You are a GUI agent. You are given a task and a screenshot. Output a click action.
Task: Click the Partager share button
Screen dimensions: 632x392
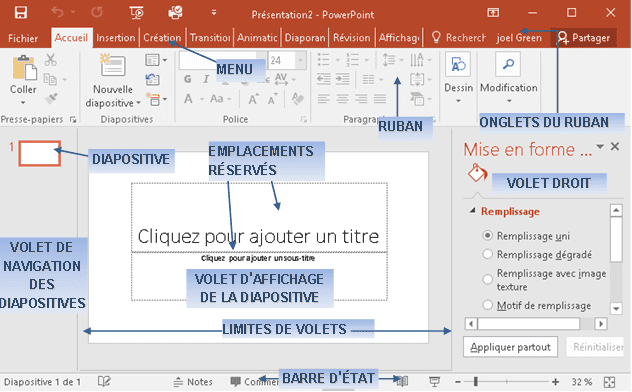[584, 38]
